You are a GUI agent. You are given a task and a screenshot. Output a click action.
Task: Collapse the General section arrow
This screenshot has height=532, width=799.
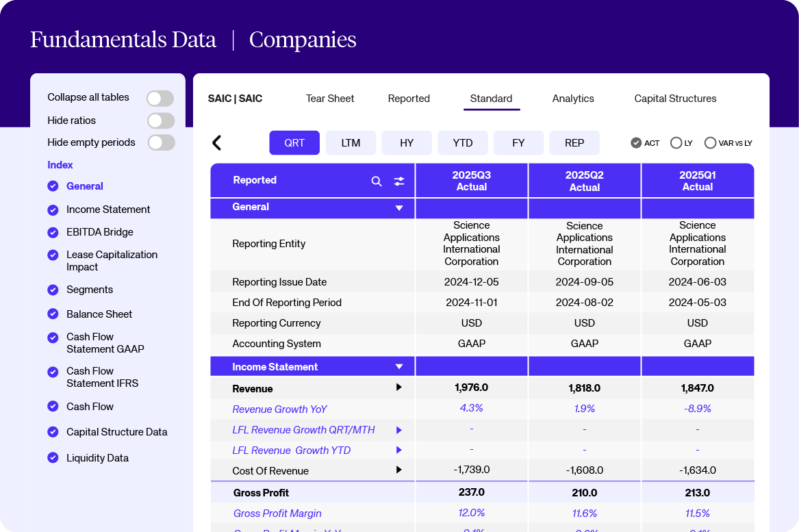click(399, 208)
